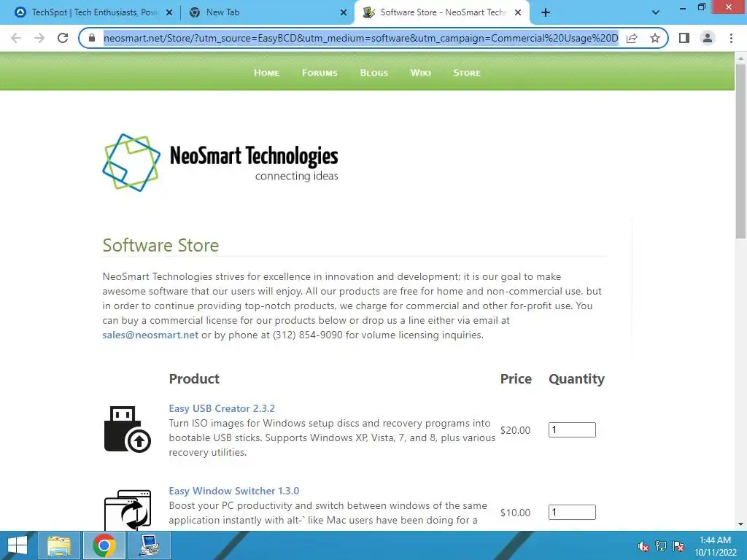Open the Chrome three-dot menu
This screenshot has width=747, height=560.
click(731, 38)
